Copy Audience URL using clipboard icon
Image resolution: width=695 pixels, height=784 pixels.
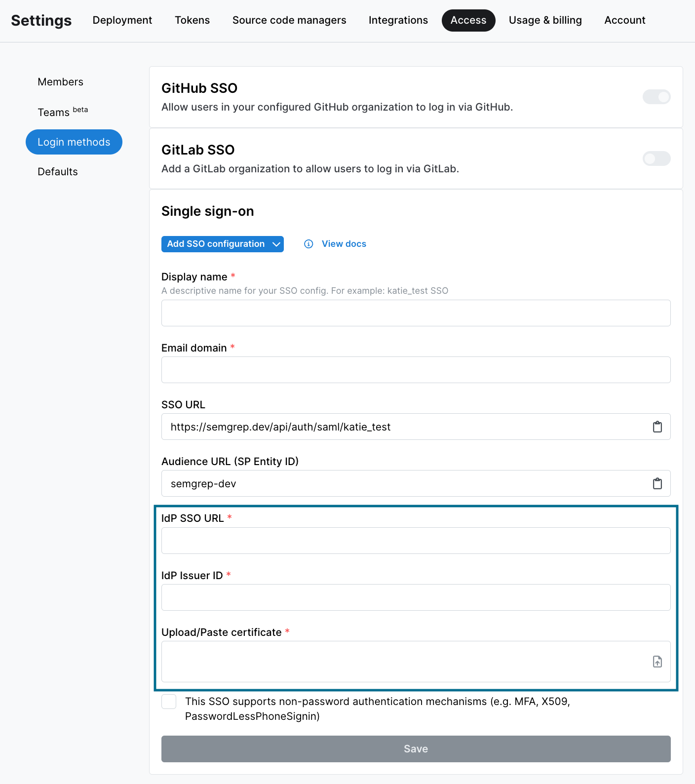coord(657,484)
